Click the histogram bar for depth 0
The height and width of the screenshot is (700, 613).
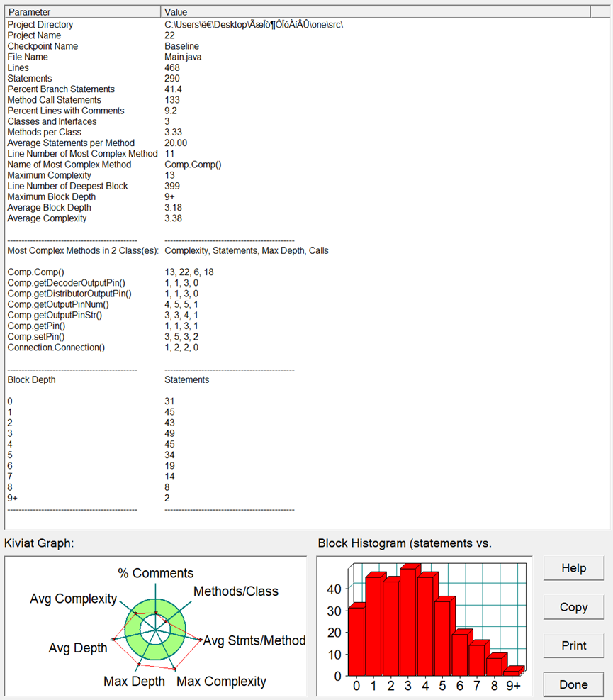pos(356,641)
